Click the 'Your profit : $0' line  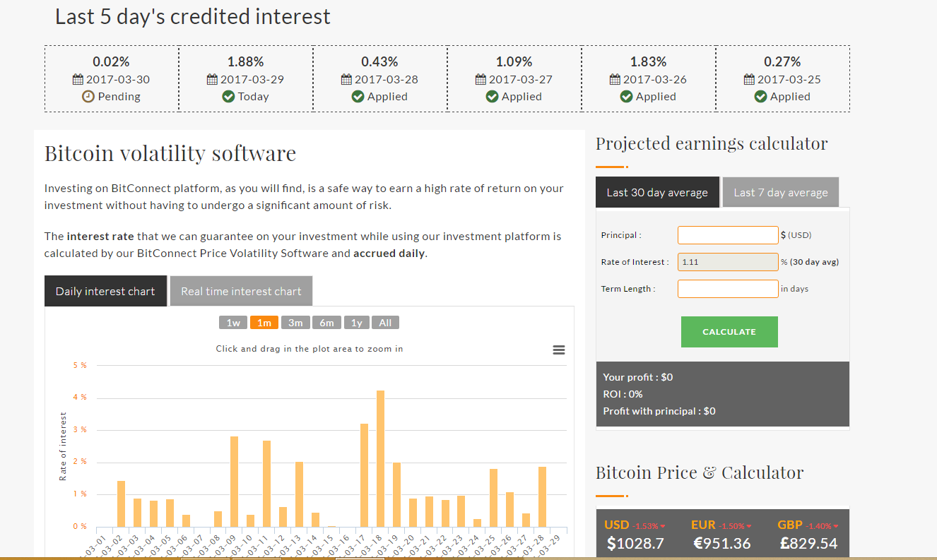638,377
